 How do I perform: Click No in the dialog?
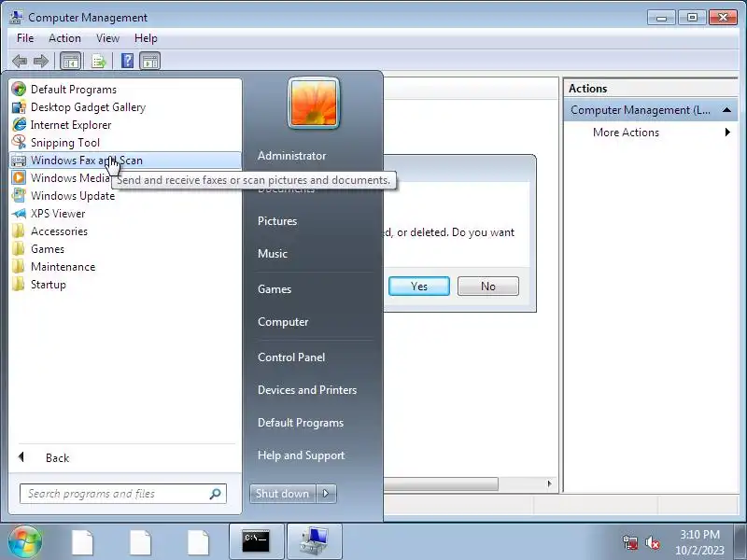[x=488, y=287]
